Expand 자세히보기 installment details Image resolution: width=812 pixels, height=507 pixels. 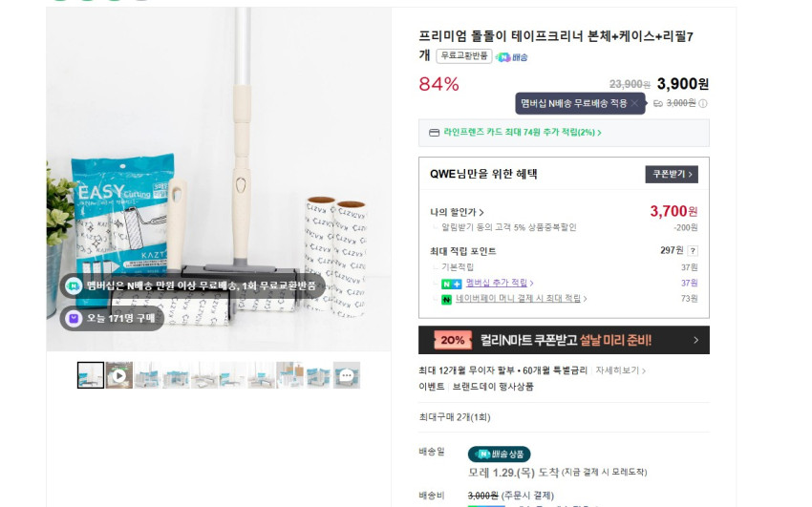[x=620, y=370]
